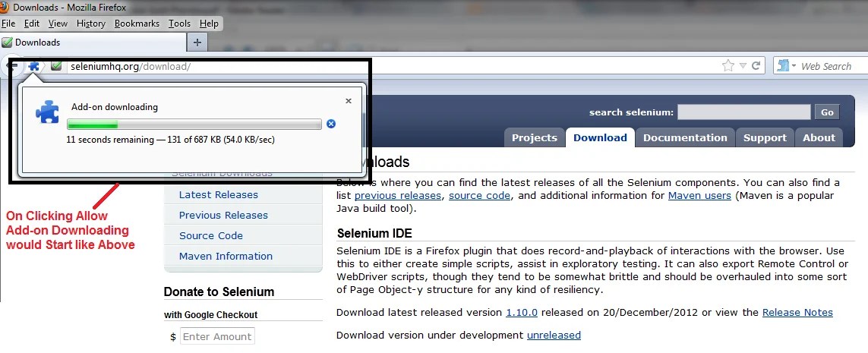
Task: Open the File menu
Action: 8,24
